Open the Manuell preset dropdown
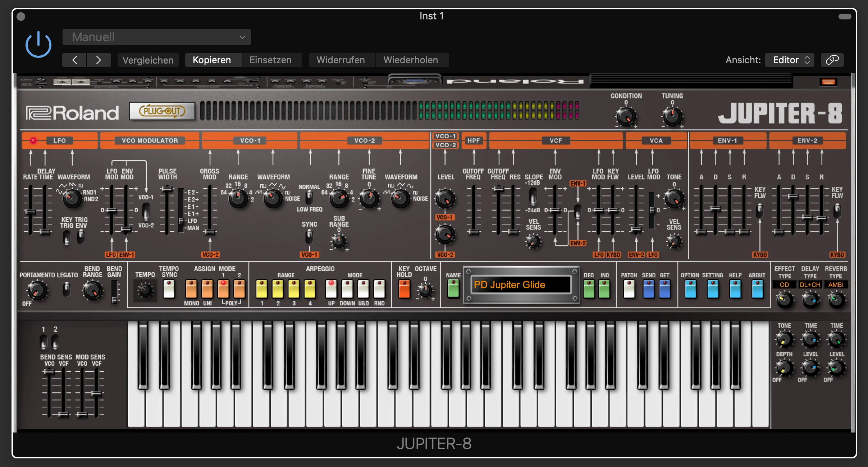 point(156,37)
